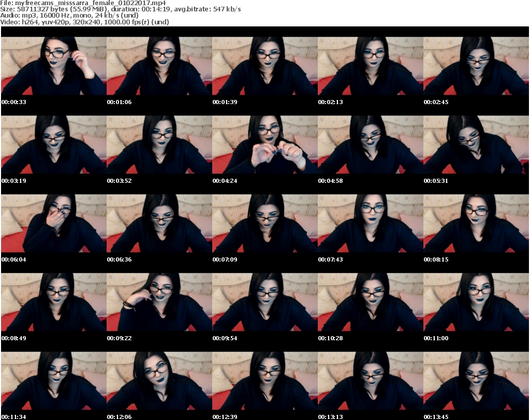530x420 pixels.
Task: Select the thumbnail at 00:00:33
Action: (54, 66)
